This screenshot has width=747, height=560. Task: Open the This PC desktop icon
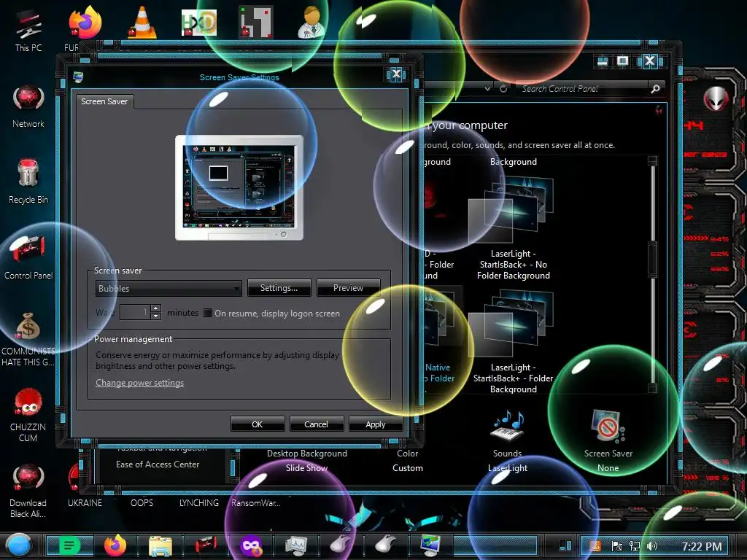(x=28, y=31)
